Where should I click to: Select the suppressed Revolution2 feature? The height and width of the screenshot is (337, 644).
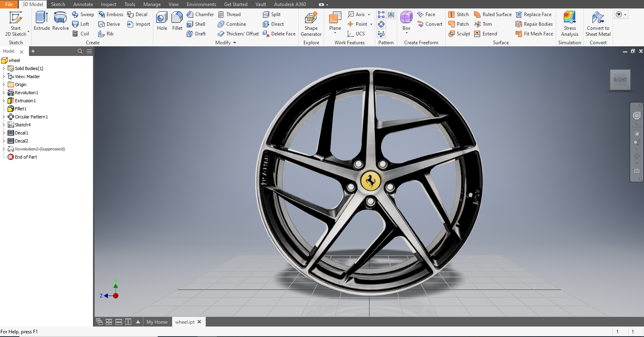tap(40, 149)
